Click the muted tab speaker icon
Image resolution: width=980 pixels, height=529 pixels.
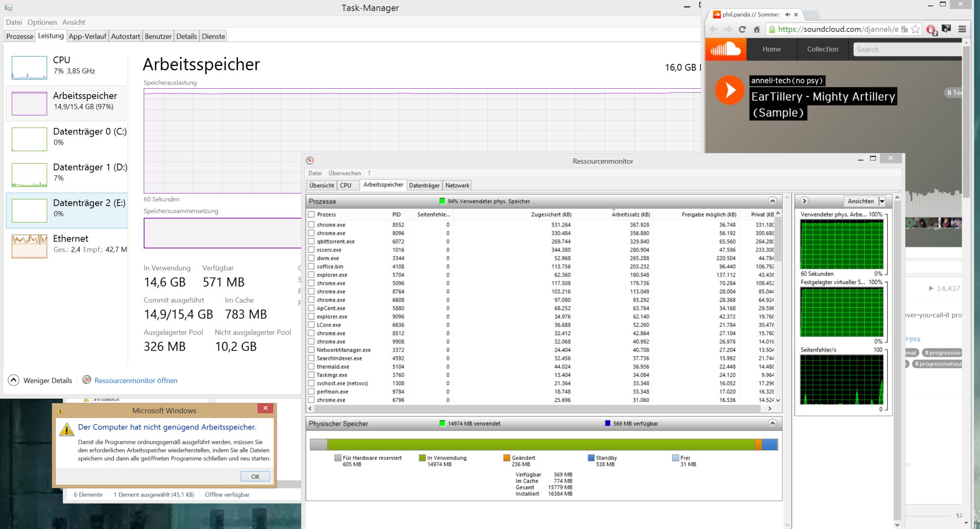pyautogui.click(x=788, y=15)
